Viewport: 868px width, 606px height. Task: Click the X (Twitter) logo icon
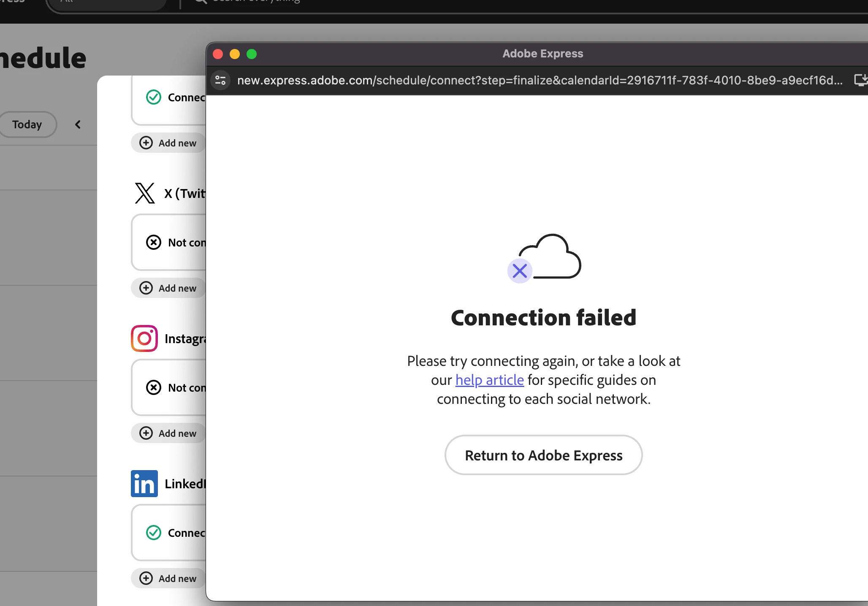[x=145, y=193]
